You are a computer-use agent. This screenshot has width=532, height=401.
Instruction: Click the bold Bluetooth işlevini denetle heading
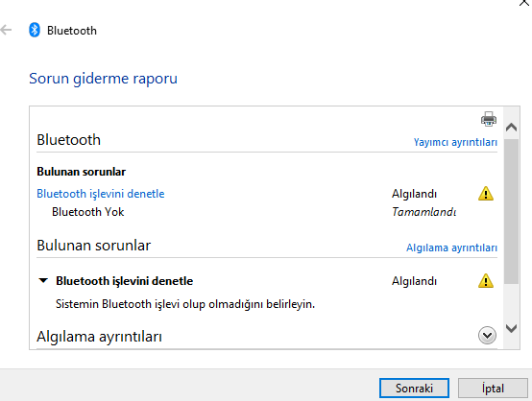coord(124,281)
